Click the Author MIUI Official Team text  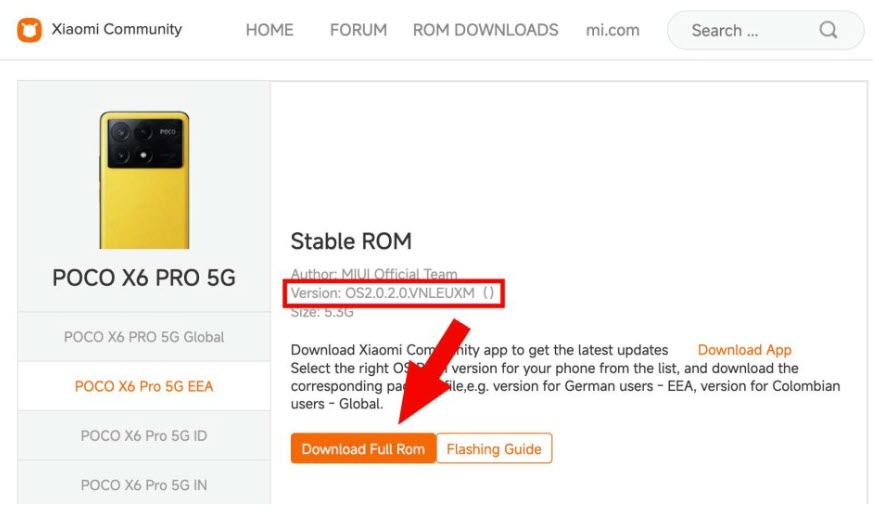tap(374, 274)
